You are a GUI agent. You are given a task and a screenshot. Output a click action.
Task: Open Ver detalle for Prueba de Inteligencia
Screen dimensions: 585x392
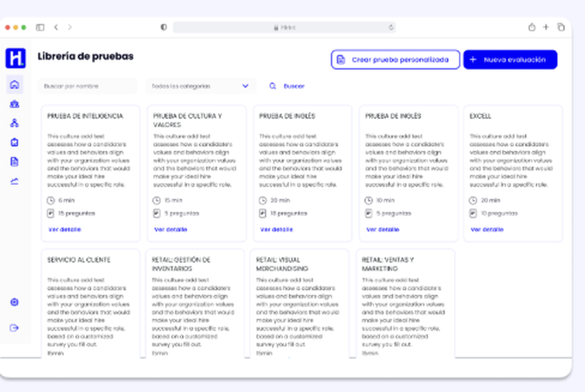[65, 229]
